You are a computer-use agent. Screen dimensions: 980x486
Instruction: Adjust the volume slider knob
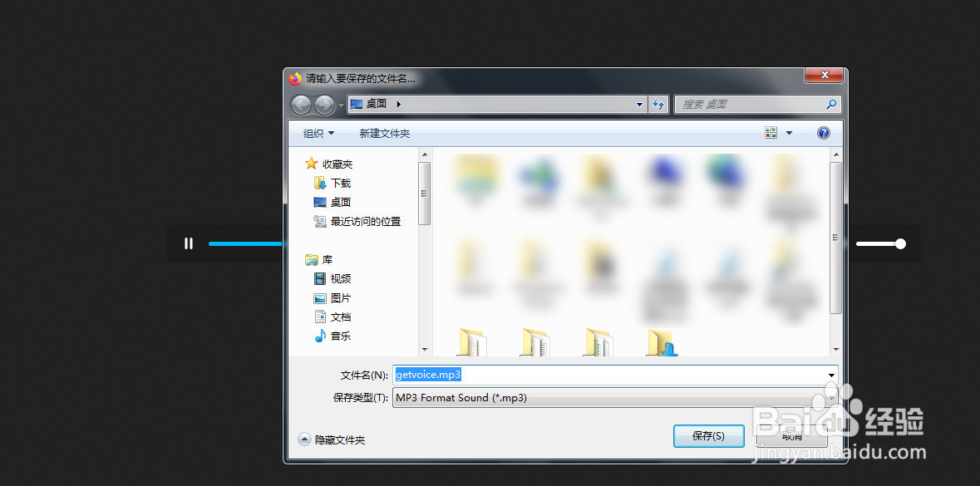pyautogui.click(x=901, y=243)
